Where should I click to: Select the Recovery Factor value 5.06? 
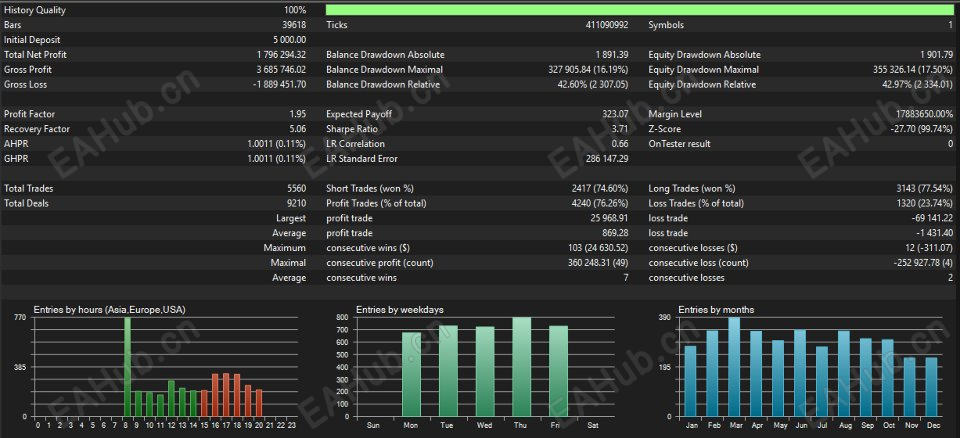click(x=298, y=129)
